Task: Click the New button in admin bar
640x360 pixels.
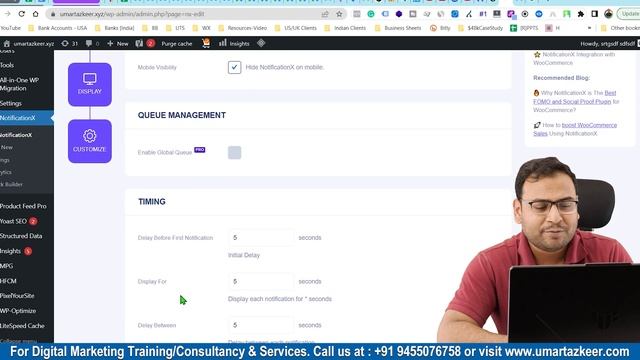Action: click(x=118, y=43)
